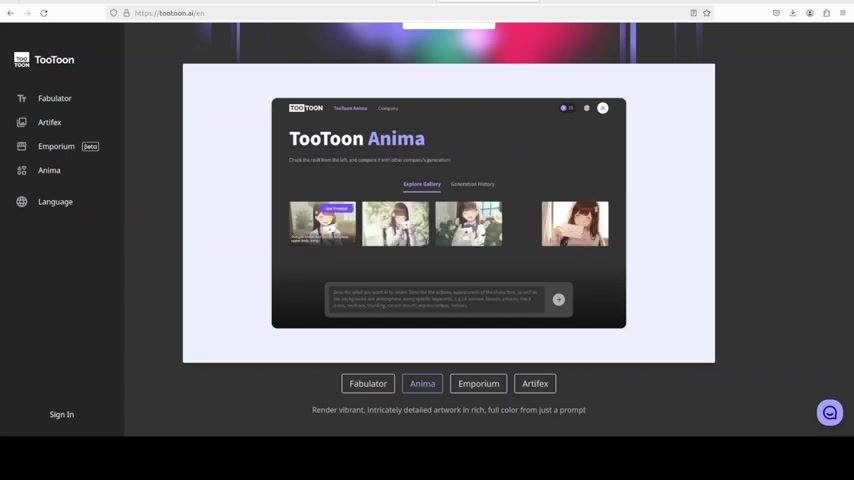This screenshot has width=854, height=480.
Task: Click the prompt description text box in preview
Action: point(436,299)
